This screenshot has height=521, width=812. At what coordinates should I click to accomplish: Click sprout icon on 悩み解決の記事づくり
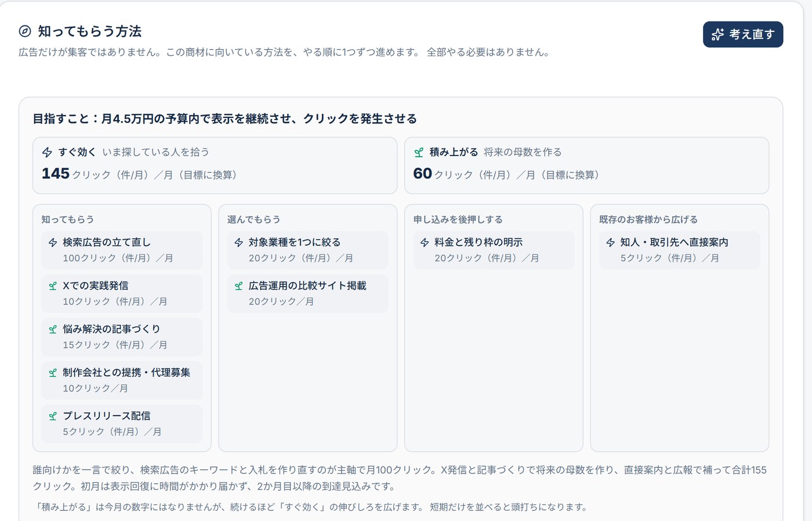pyautogui.click(x=53, y=330)
